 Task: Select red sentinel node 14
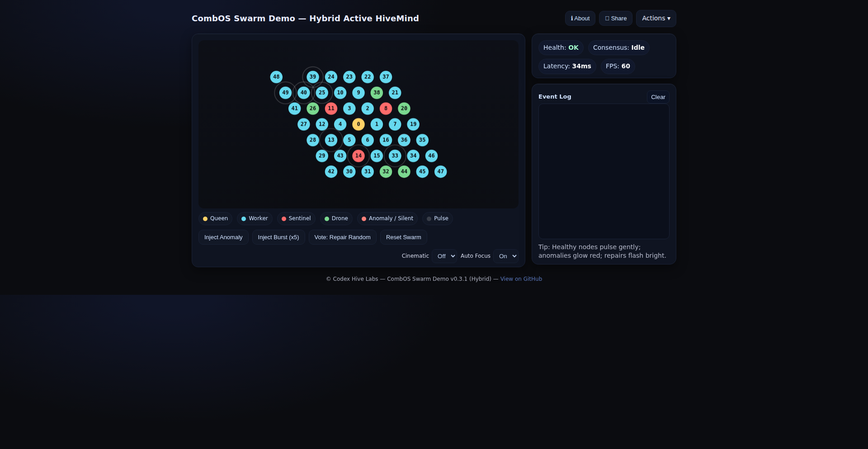(359, 156)
